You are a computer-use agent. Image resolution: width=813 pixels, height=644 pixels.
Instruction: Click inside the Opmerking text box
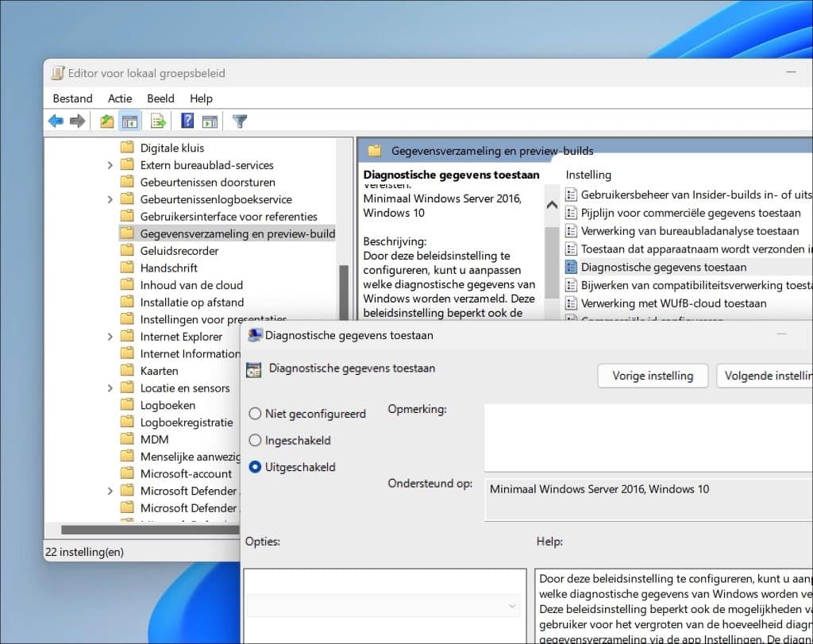click(x=648, y=437)
